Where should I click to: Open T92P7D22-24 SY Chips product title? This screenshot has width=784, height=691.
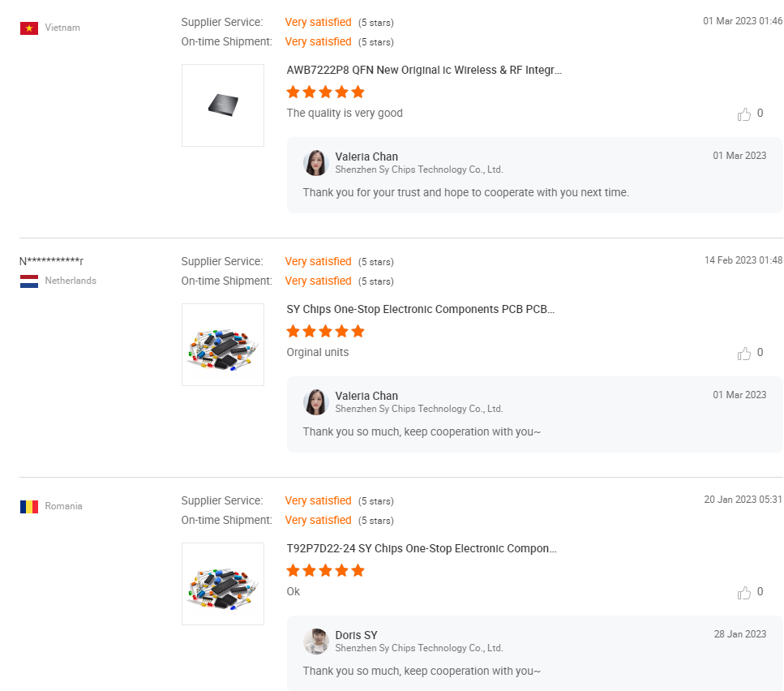[422, 549]
